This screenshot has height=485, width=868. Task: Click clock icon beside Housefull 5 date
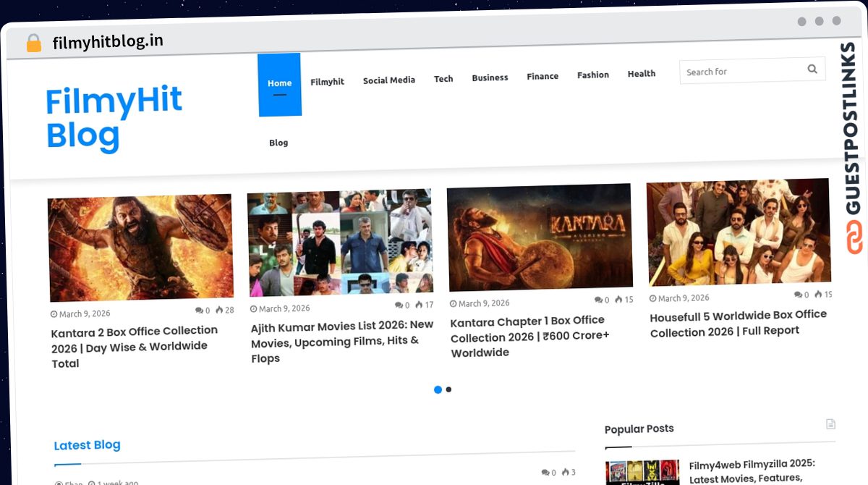(652, 298)
